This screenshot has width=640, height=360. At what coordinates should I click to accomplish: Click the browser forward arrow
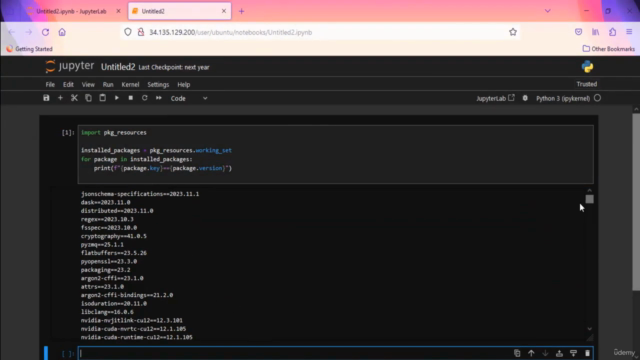point(29,32)
